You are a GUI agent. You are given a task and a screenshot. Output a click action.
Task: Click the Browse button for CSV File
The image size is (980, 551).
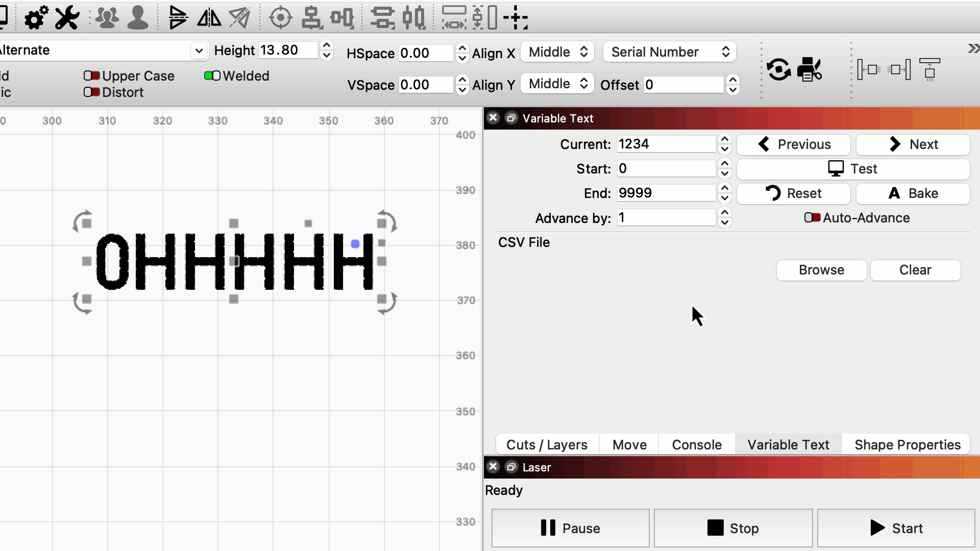click(x=821, y=270)
